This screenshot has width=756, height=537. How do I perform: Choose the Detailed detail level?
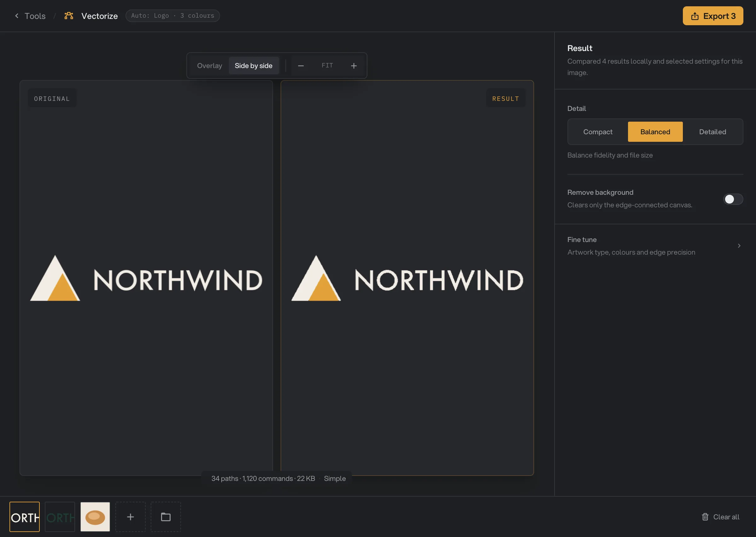coord(712,132)
